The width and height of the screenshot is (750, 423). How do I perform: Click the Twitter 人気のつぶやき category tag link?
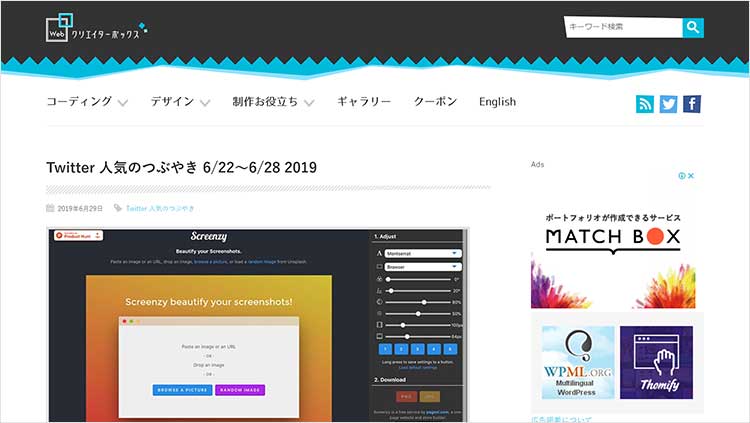coord(160,208)
